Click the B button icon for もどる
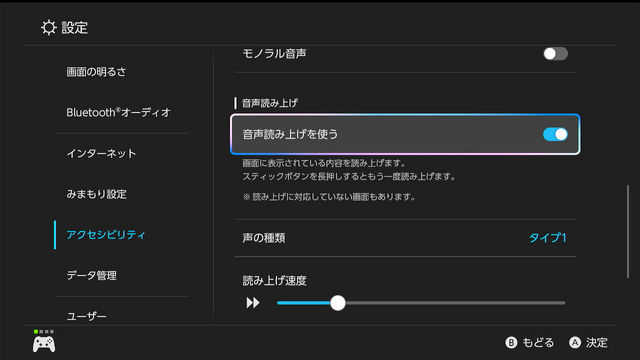The height and width of the screenshot is (360, 640). click(x=511, y=342)
